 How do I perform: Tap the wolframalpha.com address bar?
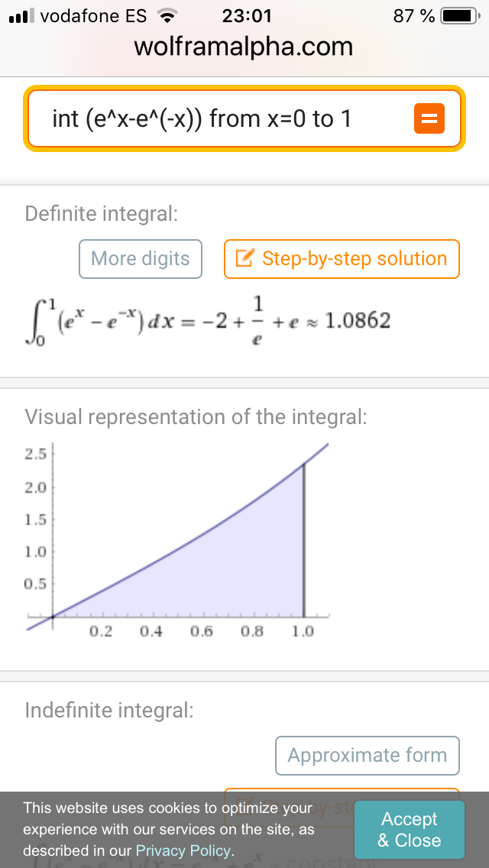click(x=244, y=47)
